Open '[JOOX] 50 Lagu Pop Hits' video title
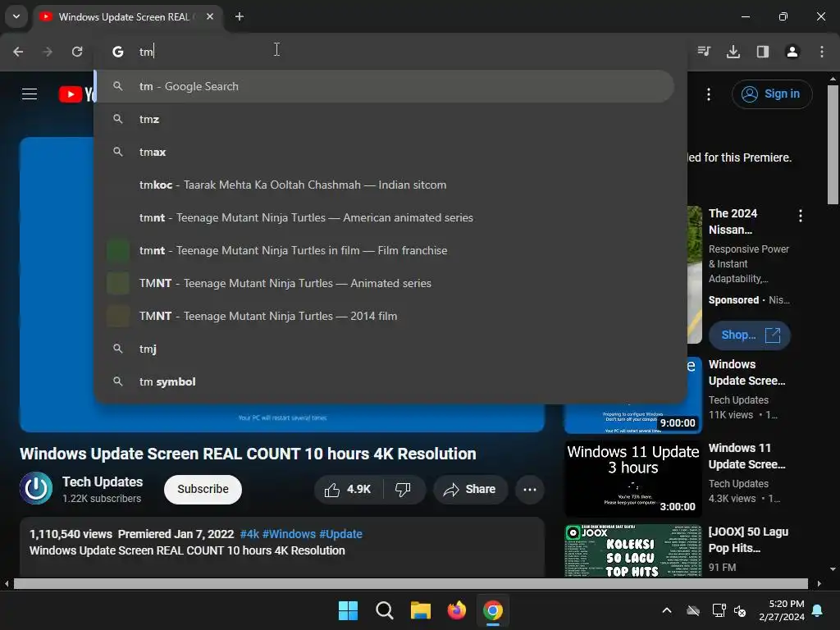The height and width of the screenshot is (630, 840). pos(748,540)
